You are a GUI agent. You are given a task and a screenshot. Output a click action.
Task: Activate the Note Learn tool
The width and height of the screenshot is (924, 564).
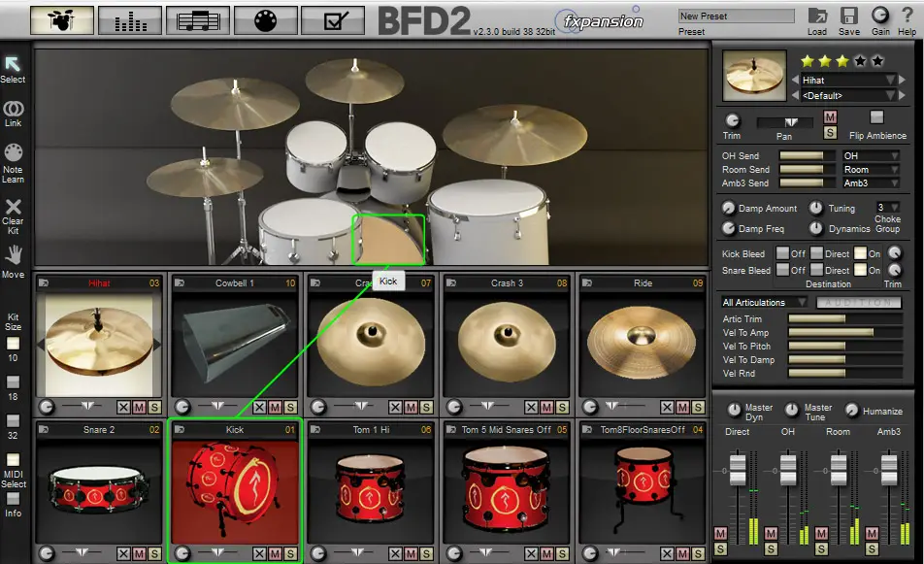coord(13,152)
